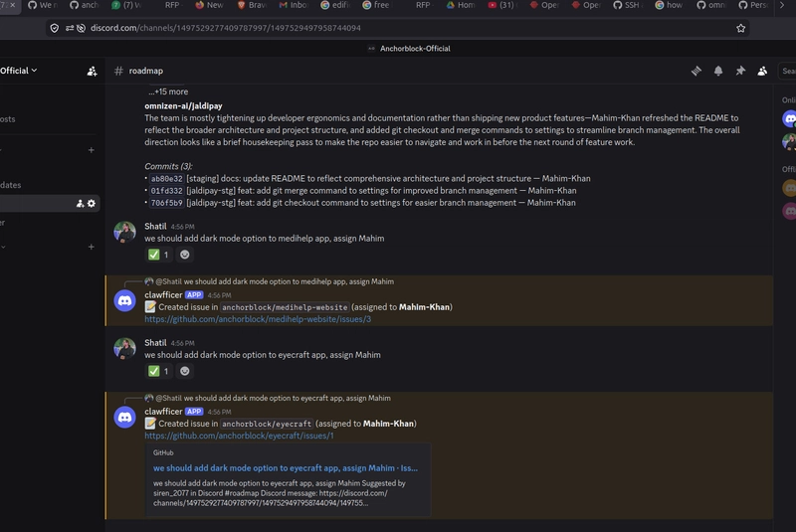796x532 pixels.
Task: Click clawfficer username on medihelp-website reply
Action: [163, 294]
